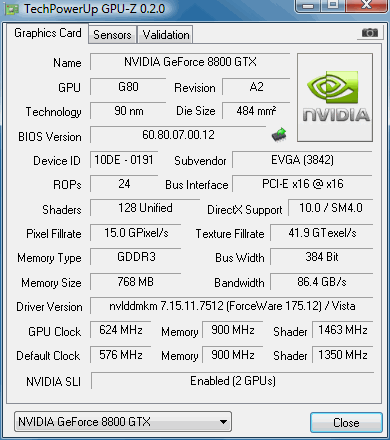
Task: Click the 'Memory Size' label
Action: [x=51, y=283]
